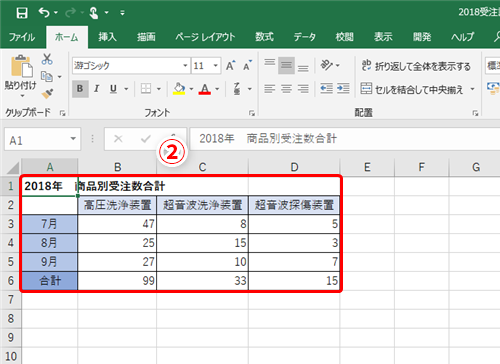
Task: Click the Decrease Indent icon
Action: [x=327, y=89]
